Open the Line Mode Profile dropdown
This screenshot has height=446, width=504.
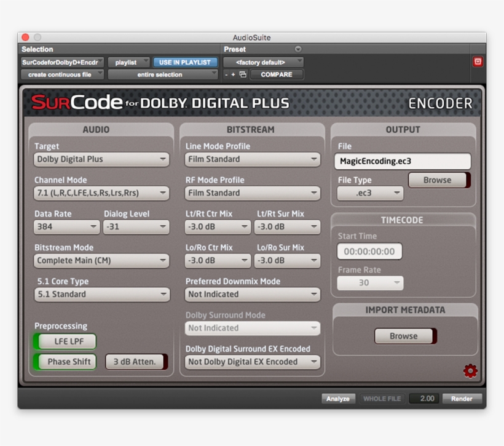pyautogui.click(x=253, y=159)
